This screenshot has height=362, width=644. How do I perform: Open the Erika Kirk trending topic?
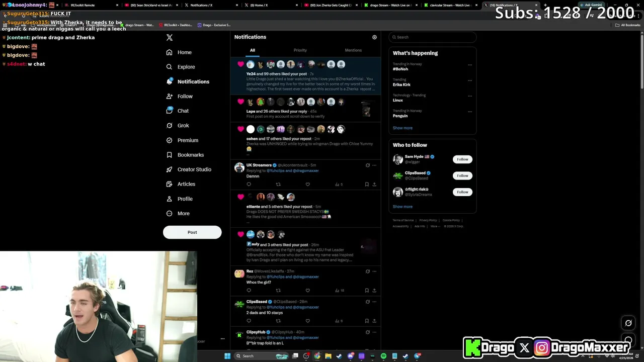[x=401, y=84]
